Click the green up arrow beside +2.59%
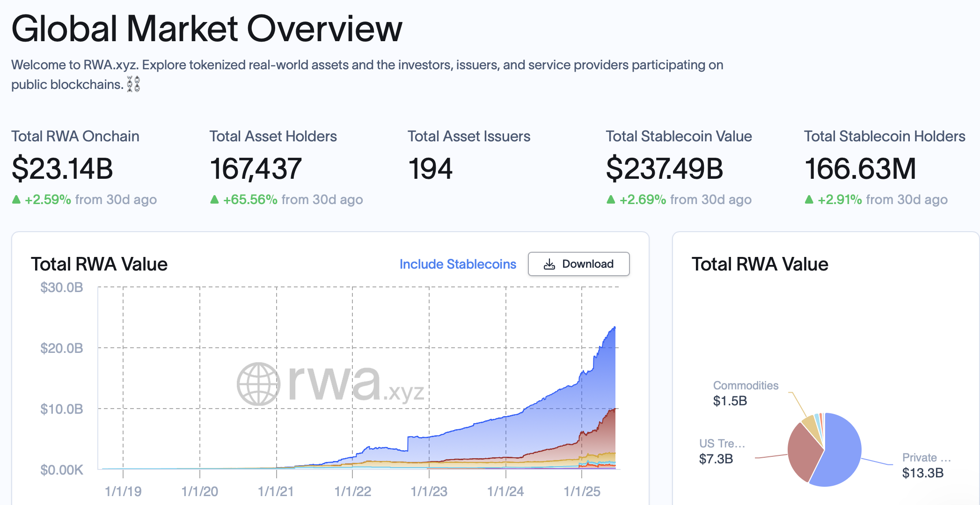The image size is (980, 505). pyautogui.click(x=16, y=200)
